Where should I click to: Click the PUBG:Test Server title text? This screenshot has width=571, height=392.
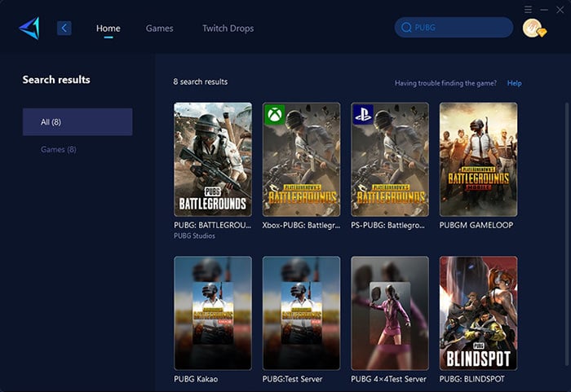click(x=292, y=379)
